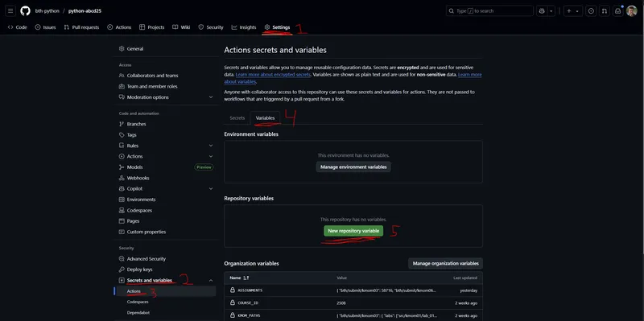Open the pull requests icon in header
The width and height of the screenshot is (644, 321).
coord(605,11)
